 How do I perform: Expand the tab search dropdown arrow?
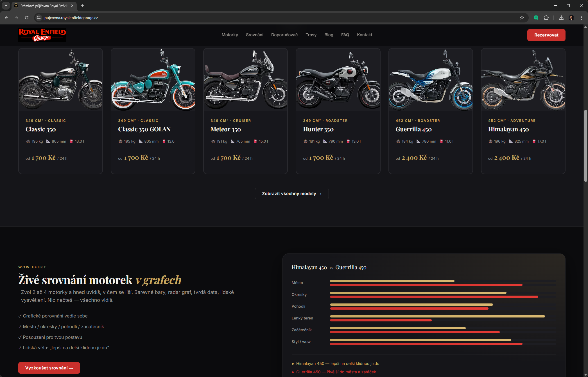click(6, 6)
